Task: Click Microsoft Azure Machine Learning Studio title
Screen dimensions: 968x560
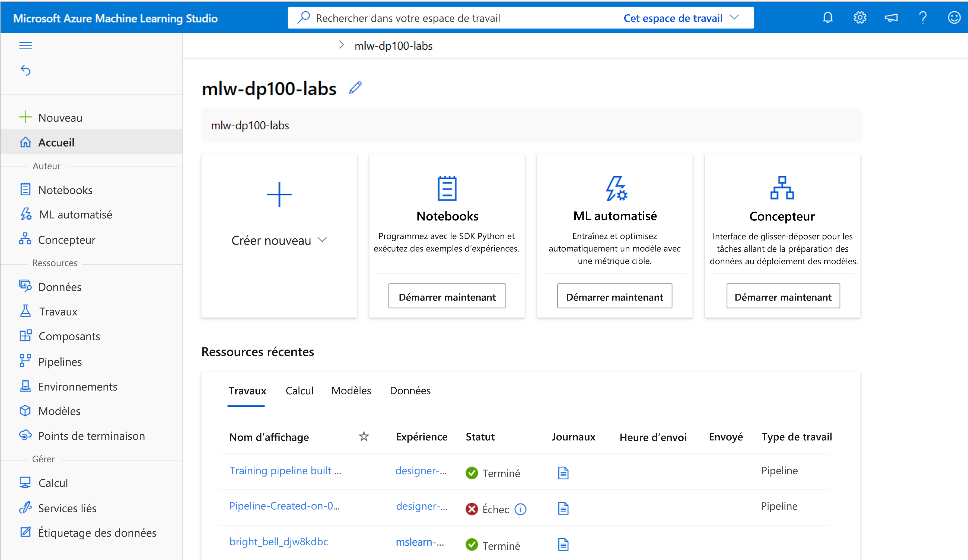Action: [115, 18]
